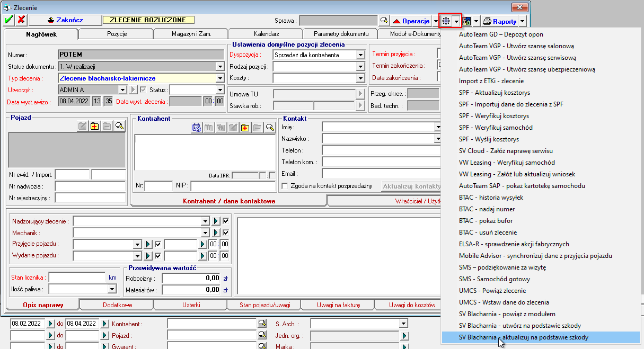This screenshot has height=349, width=644.
Task: Toggle checkbox next to Nadzorujący zlecenie row
Action: [x=226, y=221]
